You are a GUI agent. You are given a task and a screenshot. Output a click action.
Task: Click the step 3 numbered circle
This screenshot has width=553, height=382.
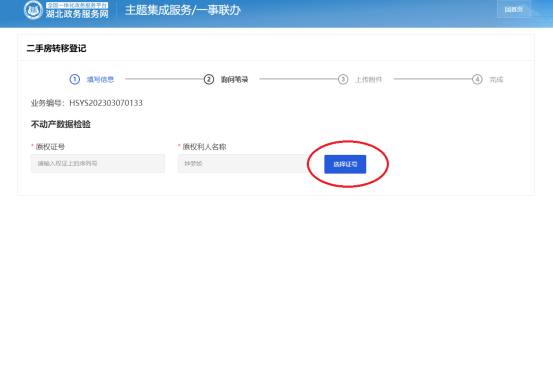343,79
